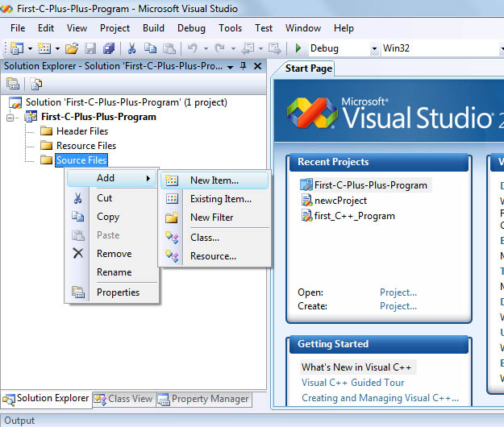Click the Visual Studio logo on Start Page
Image resolution: width=504 pixels, height=427 pixels.
[x=312, y=114]
